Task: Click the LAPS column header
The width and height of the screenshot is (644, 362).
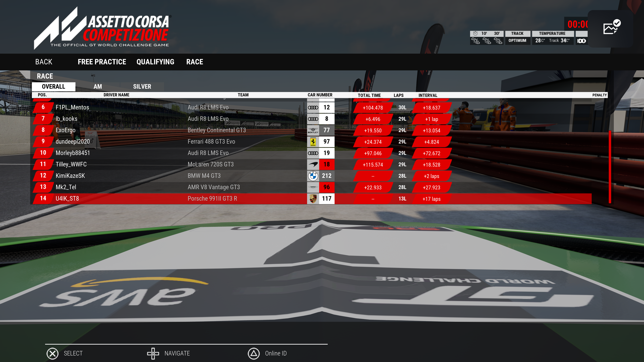Action: pos(398,95)
